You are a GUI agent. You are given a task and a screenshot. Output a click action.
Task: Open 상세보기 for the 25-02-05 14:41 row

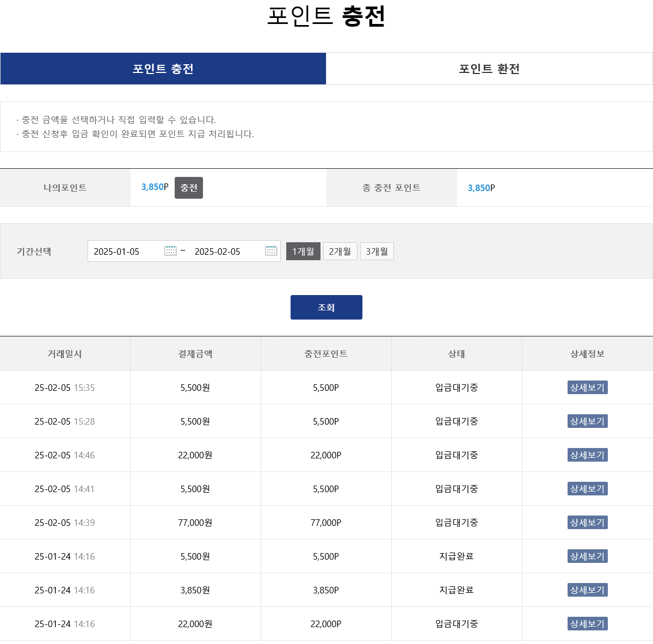pos(587,489)
